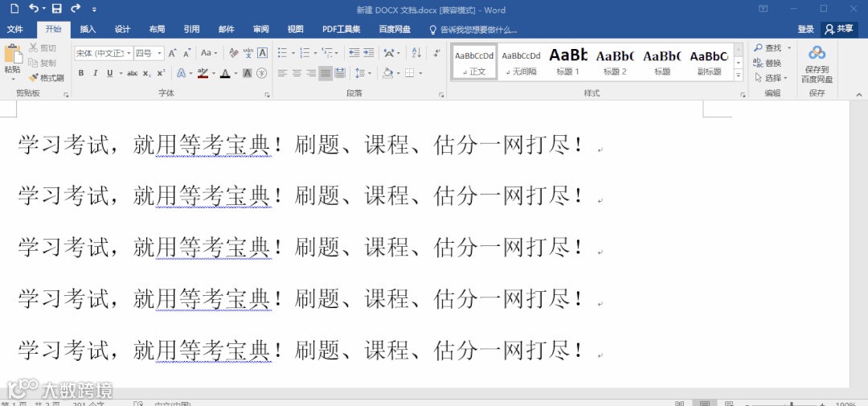Click the Cut (剪切) scissors button
The width and height of the screenshot is (868, 406).
click(x=43, y=48)
